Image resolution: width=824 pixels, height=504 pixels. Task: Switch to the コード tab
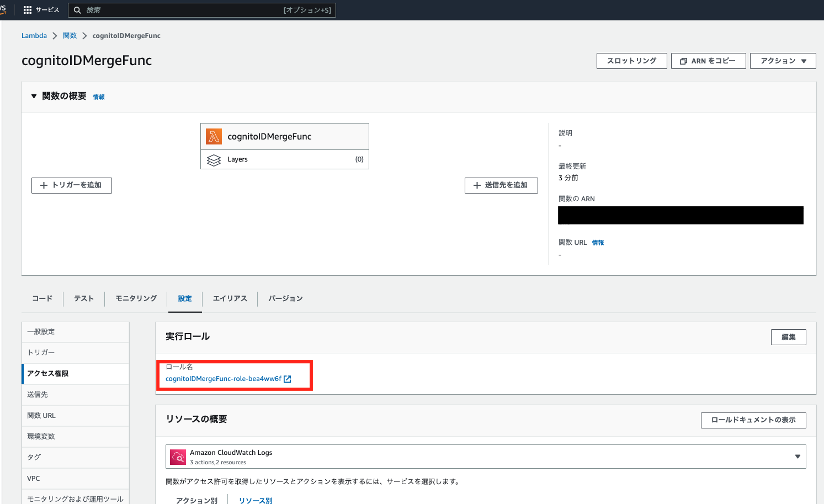click(x=42, y=298)
